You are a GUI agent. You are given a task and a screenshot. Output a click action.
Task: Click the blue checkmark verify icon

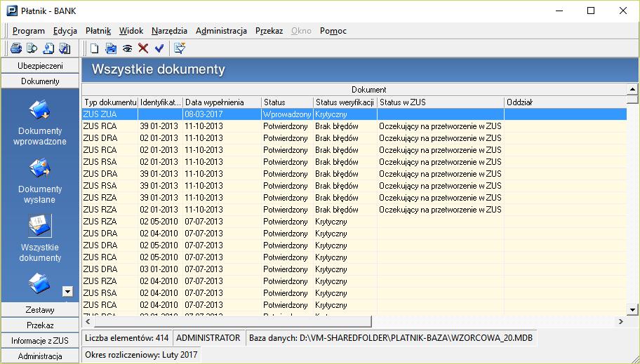click(159, 48)
